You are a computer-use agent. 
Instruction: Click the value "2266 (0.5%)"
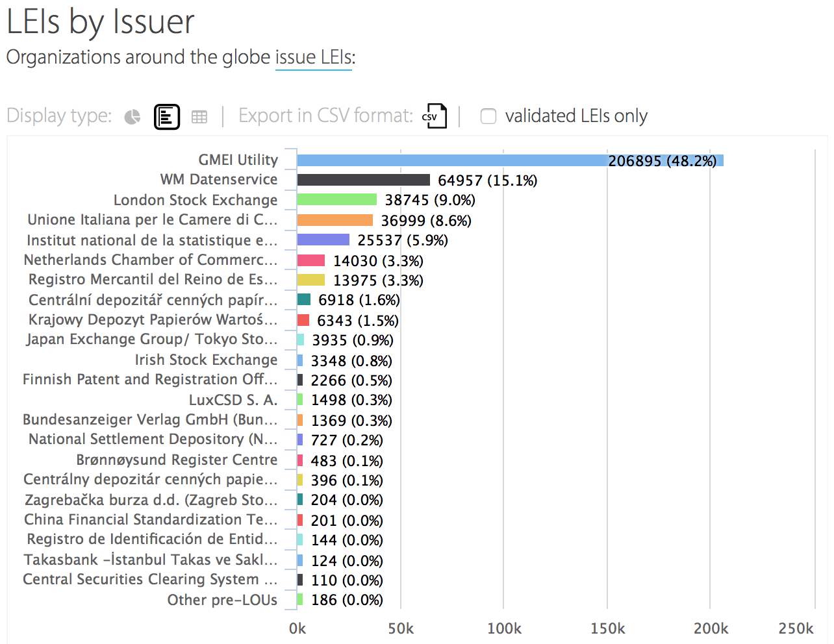[351, 380]
